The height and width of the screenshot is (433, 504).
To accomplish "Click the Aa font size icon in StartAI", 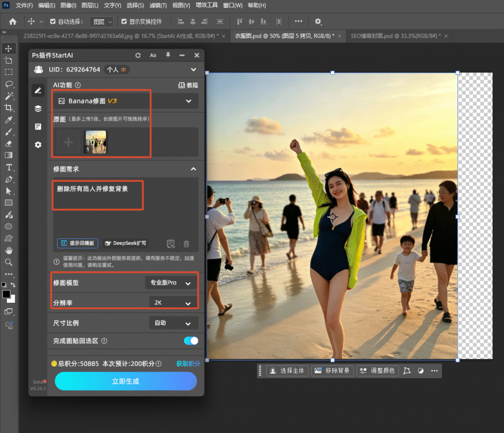I will pyautogui.click(x=153, y=55).
